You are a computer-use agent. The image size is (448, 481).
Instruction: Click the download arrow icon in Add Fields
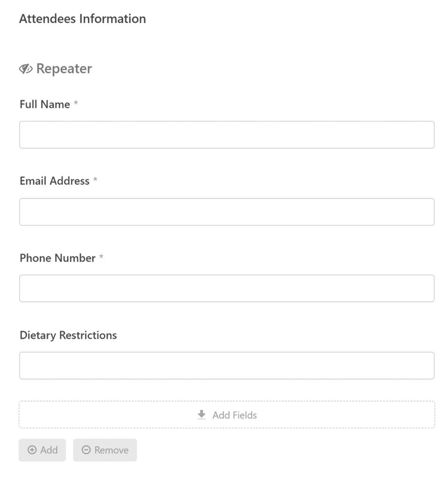pos(201,414)
